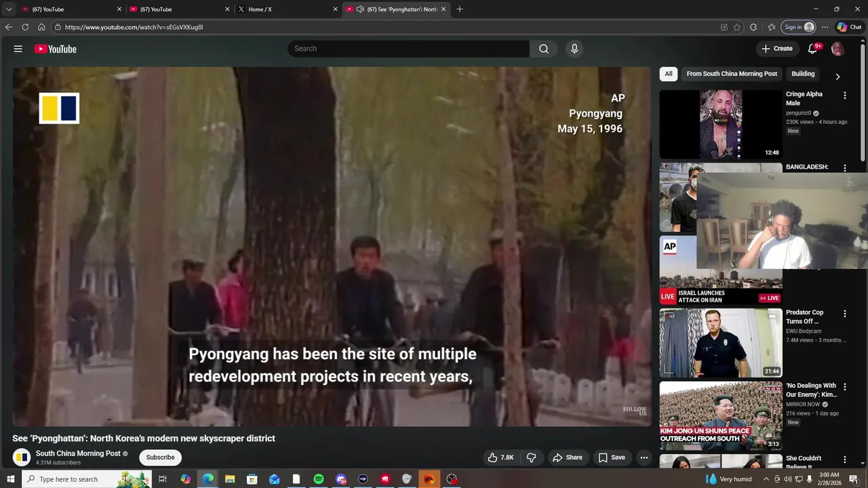
Task: Show next category chips with the arrow
Action: [837, 77]
